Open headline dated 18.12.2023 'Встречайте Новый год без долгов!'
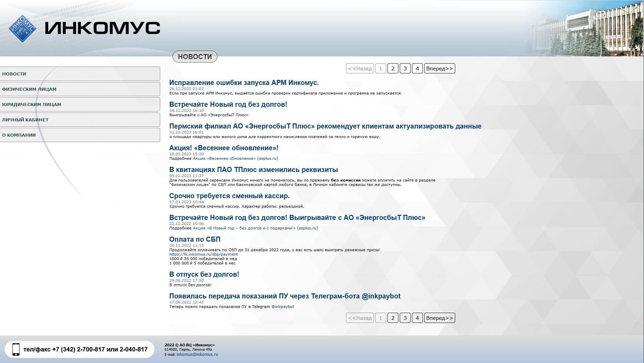Image resolution: width=644 pixels, height=363 pixels. pos(228,104)
